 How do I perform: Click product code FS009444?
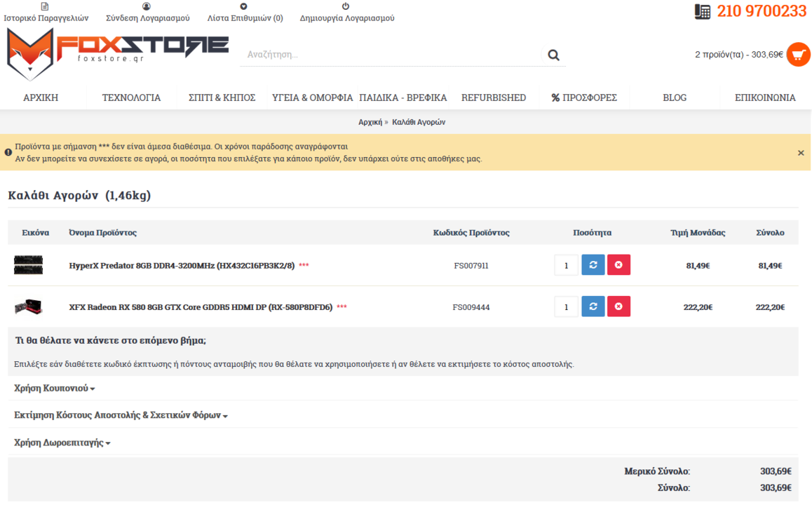tap(471, 307)
